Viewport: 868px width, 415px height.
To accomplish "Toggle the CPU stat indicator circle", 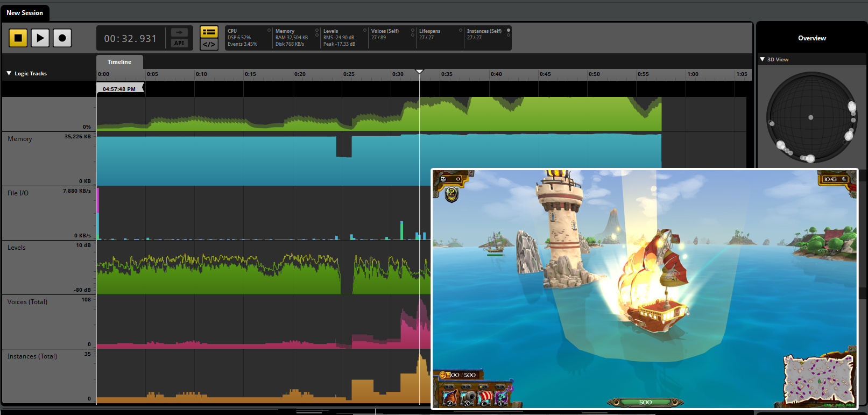I will tap(269, 30).
